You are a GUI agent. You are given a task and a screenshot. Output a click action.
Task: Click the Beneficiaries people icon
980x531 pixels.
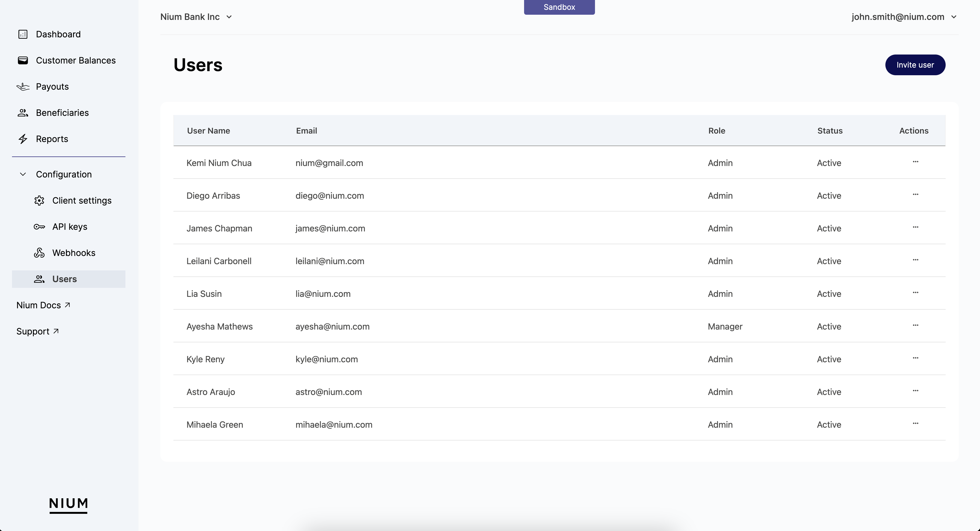coord(23,113)
